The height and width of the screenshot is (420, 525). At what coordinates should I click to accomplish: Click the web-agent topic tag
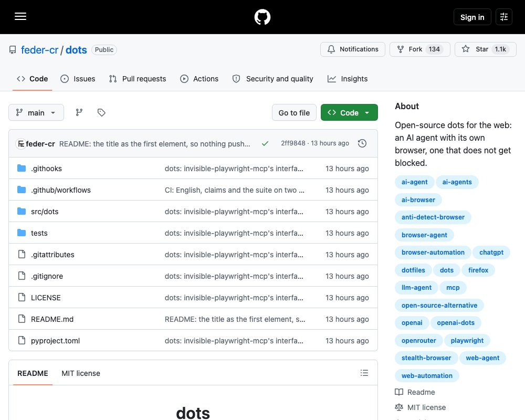point(482,358)
